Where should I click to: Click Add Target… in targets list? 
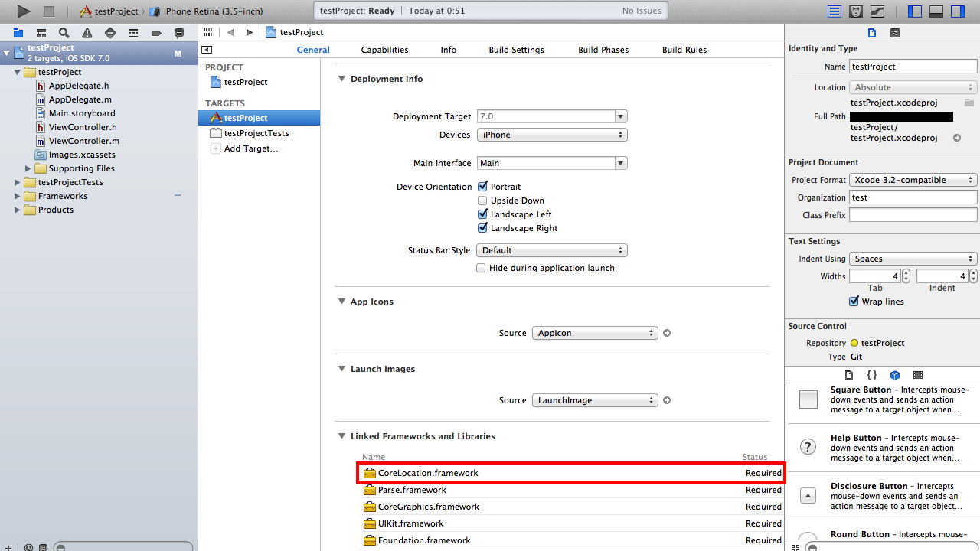[x=251, y=148]
